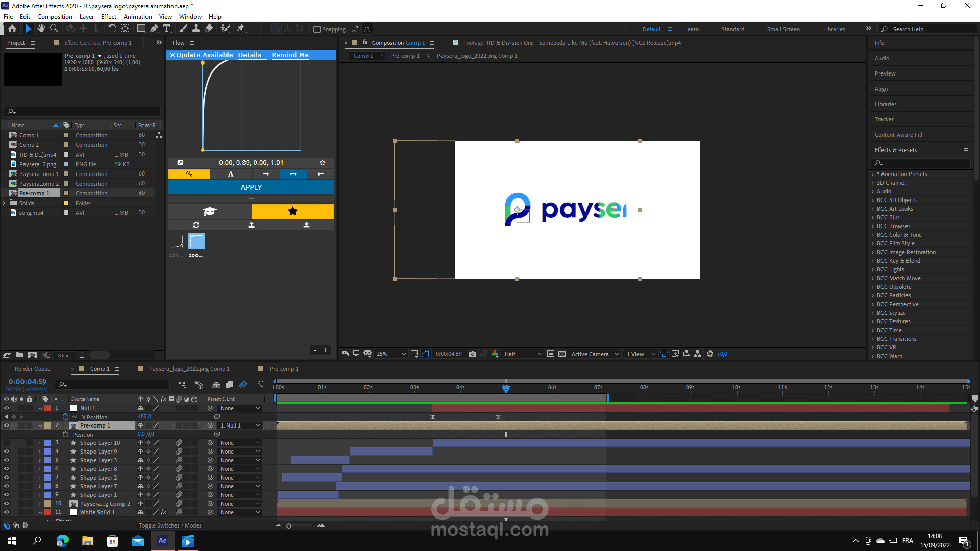Select the Puppet Pin tool
The height and width of the screenshot is (551, 980).
tap(241, 29)
